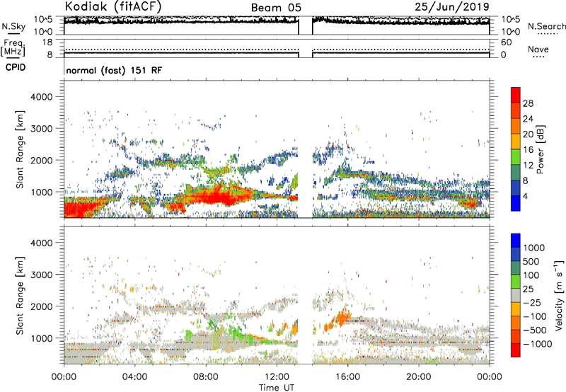Click the 'normal (fast) 151 RF' mode text

(x=114, y=70)
